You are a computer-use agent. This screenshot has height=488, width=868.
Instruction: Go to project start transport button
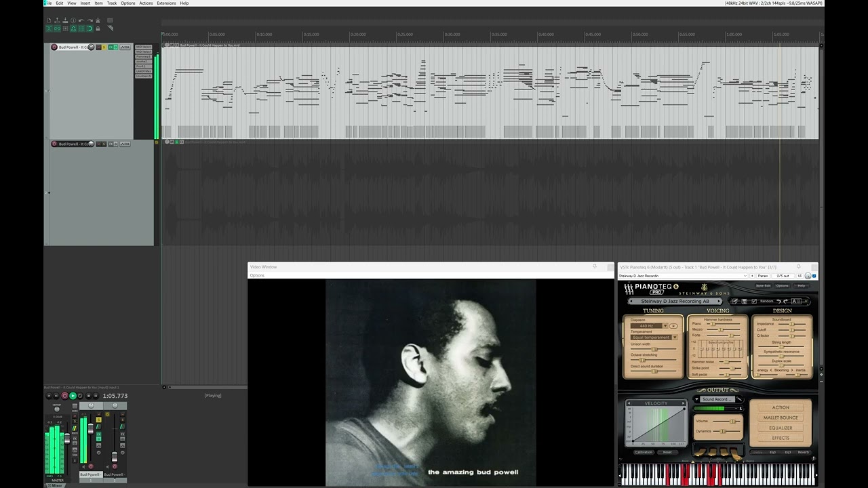49,396
